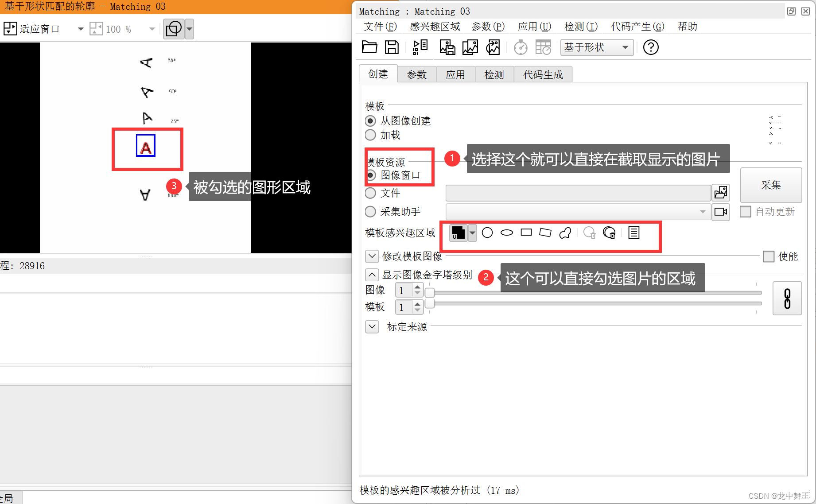Select the 从图像创建 radio button
The image size is (816, 504).
[370, 121]
